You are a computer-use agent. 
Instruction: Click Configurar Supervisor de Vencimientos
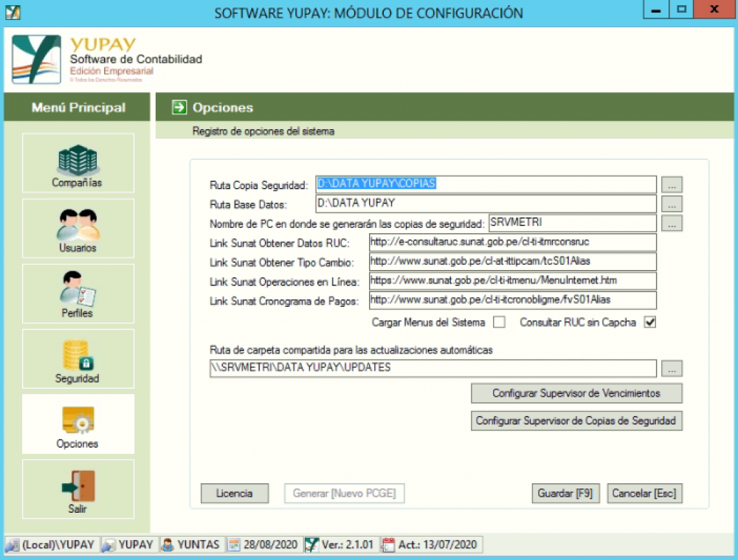(x=576, y=393)
